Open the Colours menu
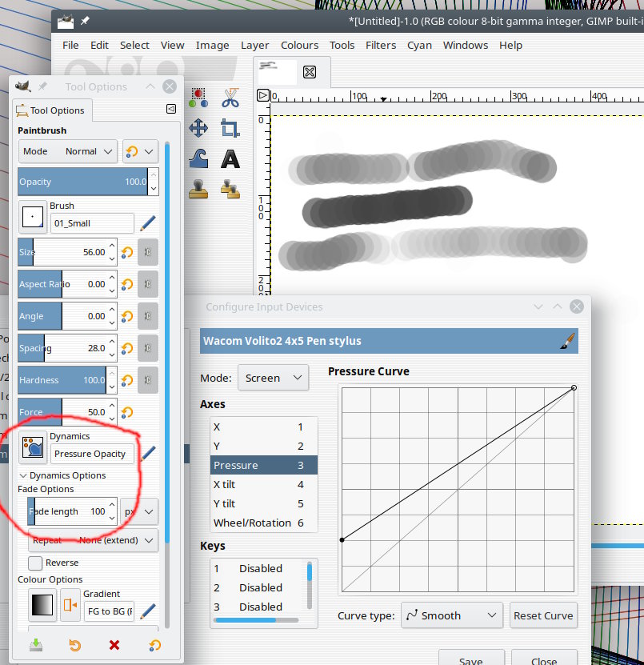Viewport: 644px width, 665px height. pyautogui.click(x=299, y=45)
